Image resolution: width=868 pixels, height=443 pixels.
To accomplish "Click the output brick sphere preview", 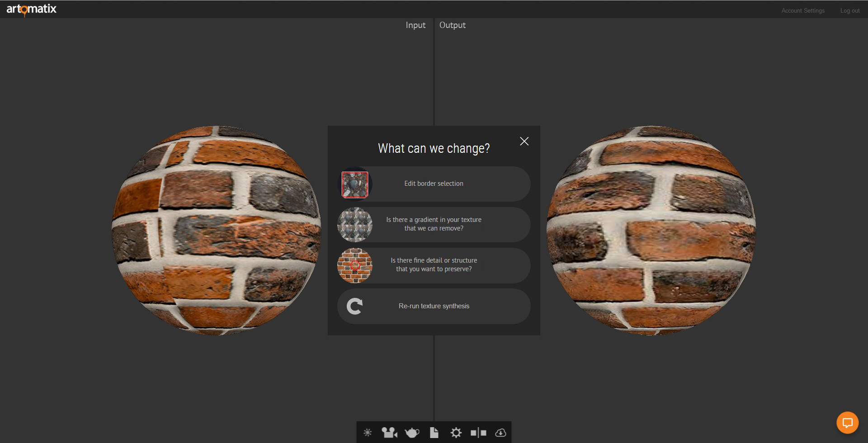I will tap(651, 231).
